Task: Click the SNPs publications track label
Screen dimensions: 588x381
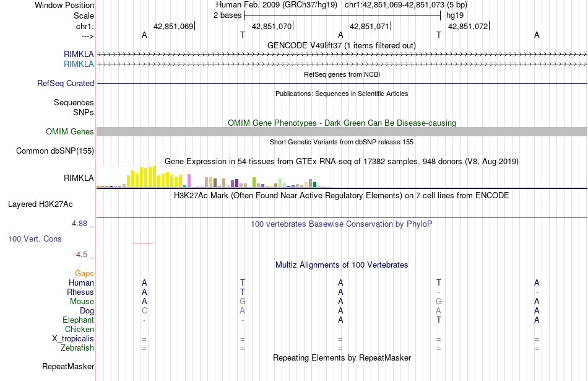Action: point(84,112)
